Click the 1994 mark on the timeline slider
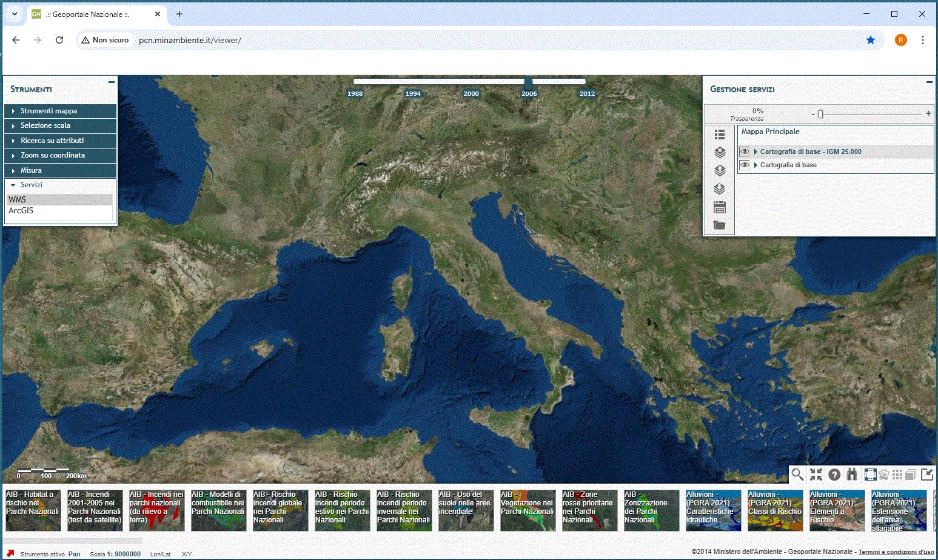The width and height of the screenshot is (938, 560). point(413,93)
